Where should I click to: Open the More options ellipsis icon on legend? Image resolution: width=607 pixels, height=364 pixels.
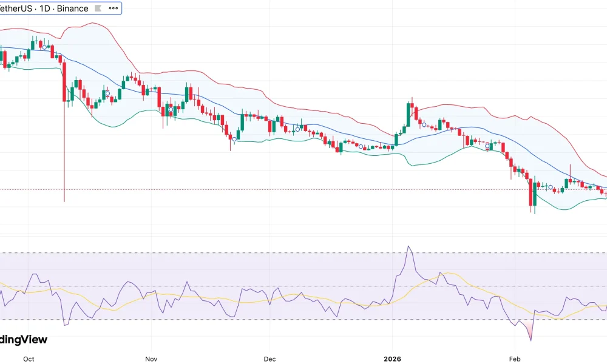coord(112,8)
